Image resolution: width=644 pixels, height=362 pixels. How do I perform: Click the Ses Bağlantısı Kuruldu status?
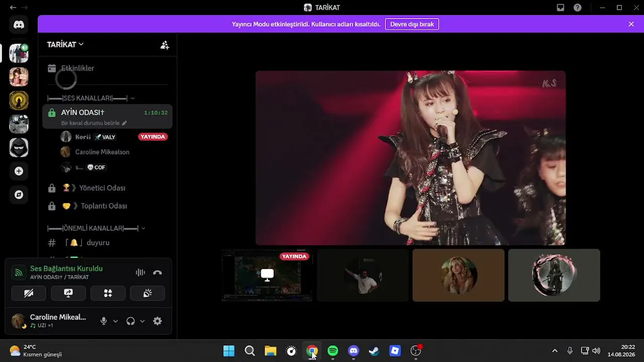click(66, 268)
